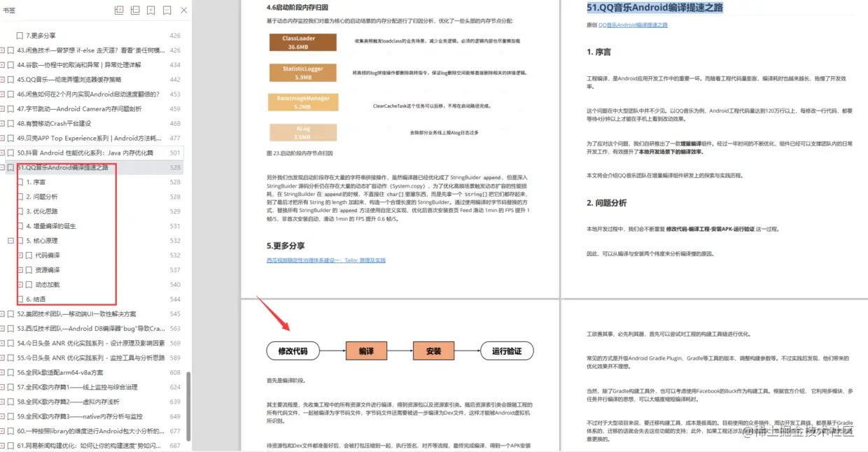Click the 2. 问题分析 heading in document

click(x=607, y=203)
